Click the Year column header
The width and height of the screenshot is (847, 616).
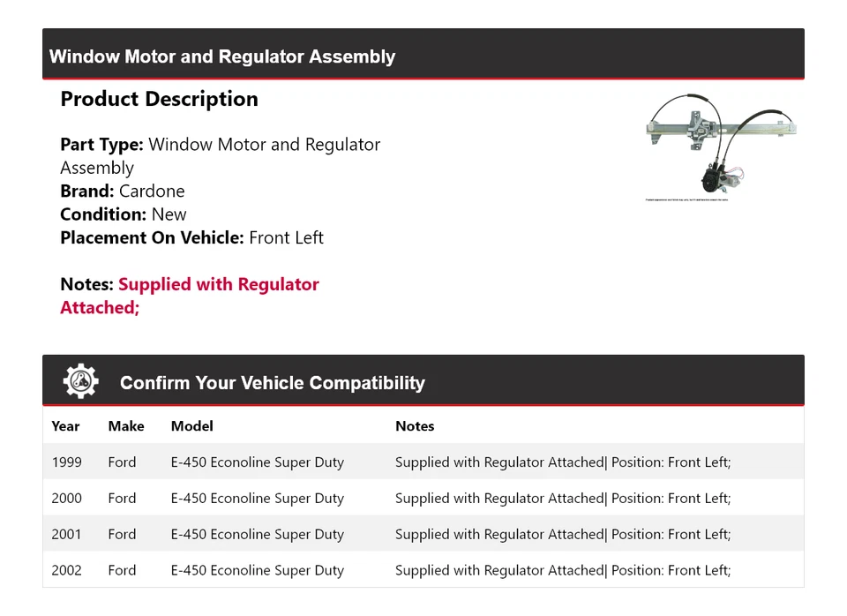[x=65, y=426]
